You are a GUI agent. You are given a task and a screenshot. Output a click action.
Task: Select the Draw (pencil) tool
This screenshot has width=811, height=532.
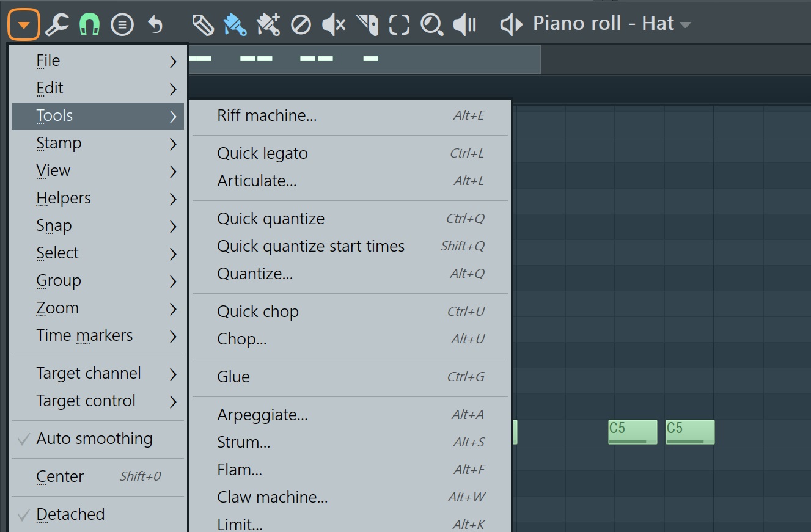(x=203, y=24)
